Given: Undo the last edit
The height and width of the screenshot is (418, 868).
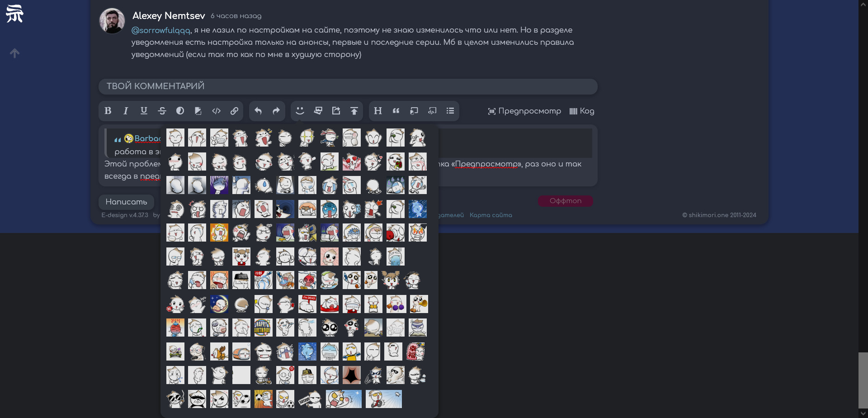Looking at the screenshot, I should point(258,111).
